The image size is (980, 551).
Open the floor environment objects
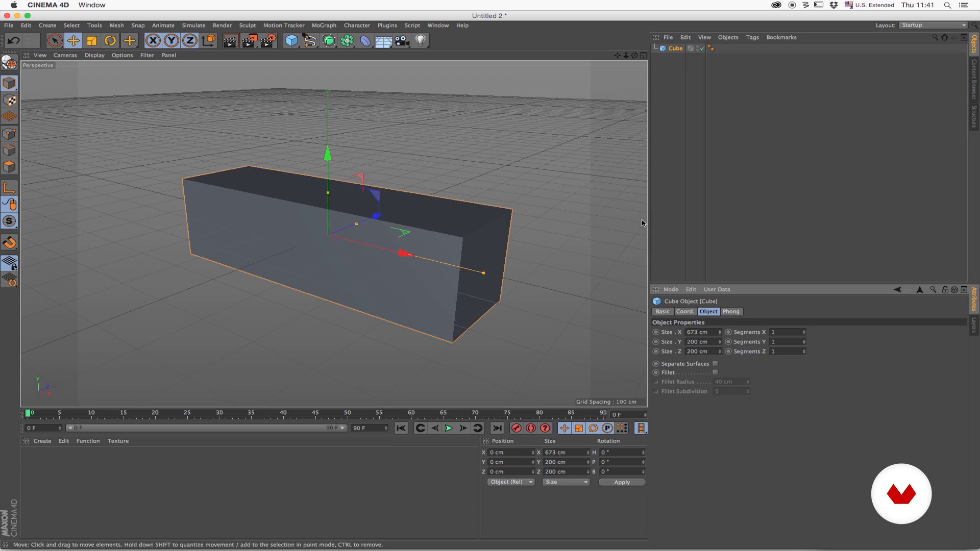tap(383, 41)
